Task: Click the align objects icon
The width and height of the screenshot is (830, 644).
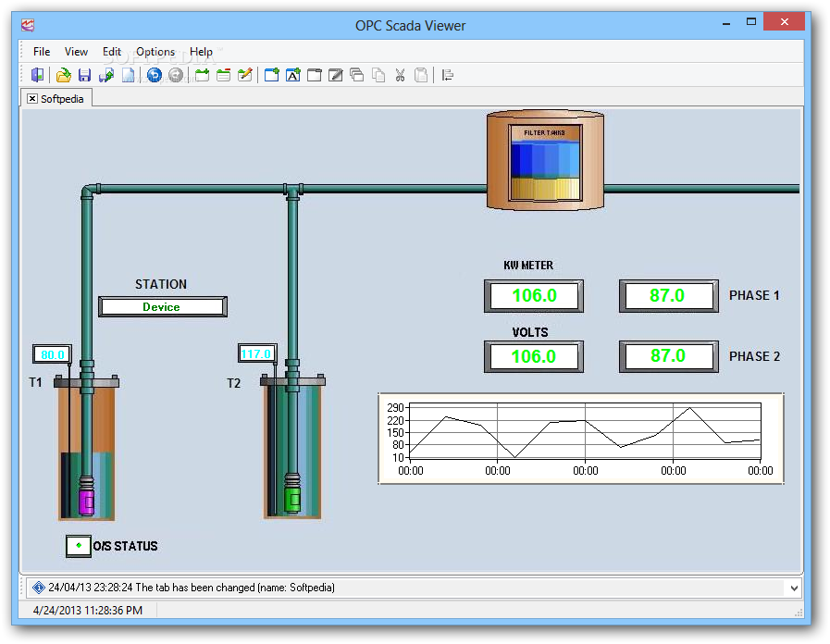Action: tap(447, 75)
